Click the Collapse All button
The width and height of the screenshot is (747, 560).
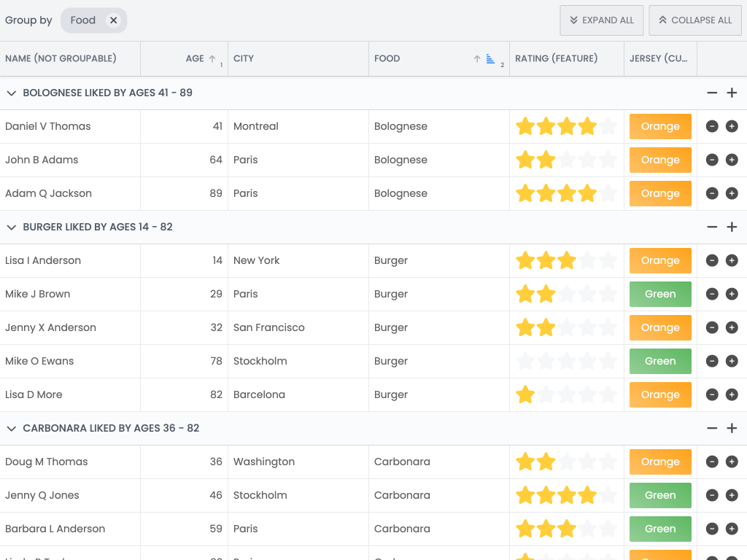tap(695, 20)
